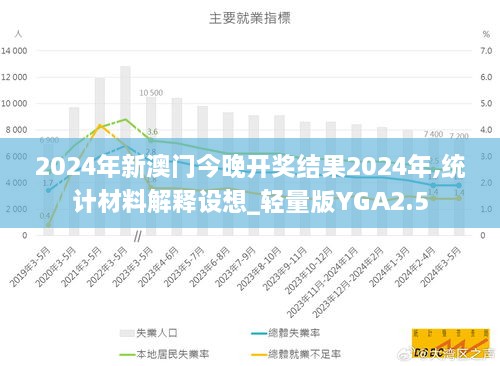Select x-axis label 2023年3-5月
The height and width of the screenshot is (366, 500).
click(132, 267)
